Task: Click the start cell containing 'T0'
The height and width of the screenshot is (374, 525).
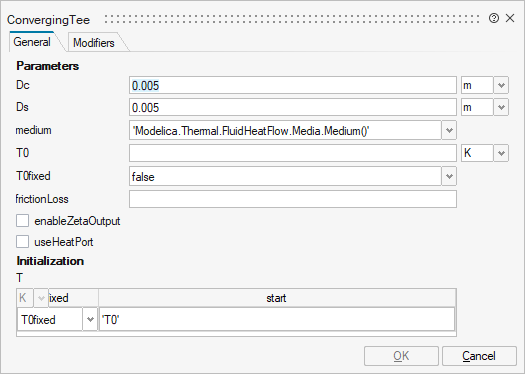Action: (x=277, y=319)
